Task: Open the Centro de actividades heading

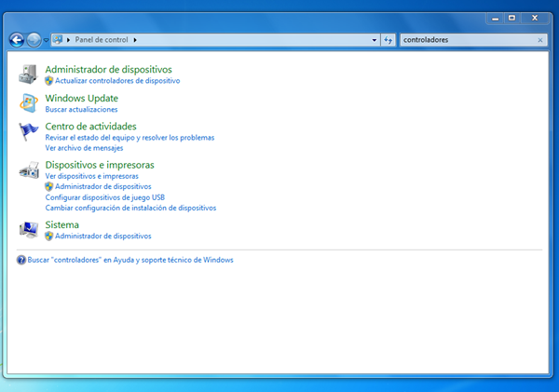Action: click(90, 126)
